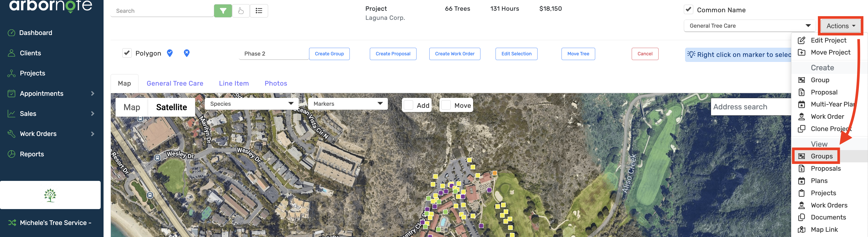The width and height of the screenshot is (868, 237).
Task: Select Groups under View in Actions menu
Action: click(x=821, y=156)
